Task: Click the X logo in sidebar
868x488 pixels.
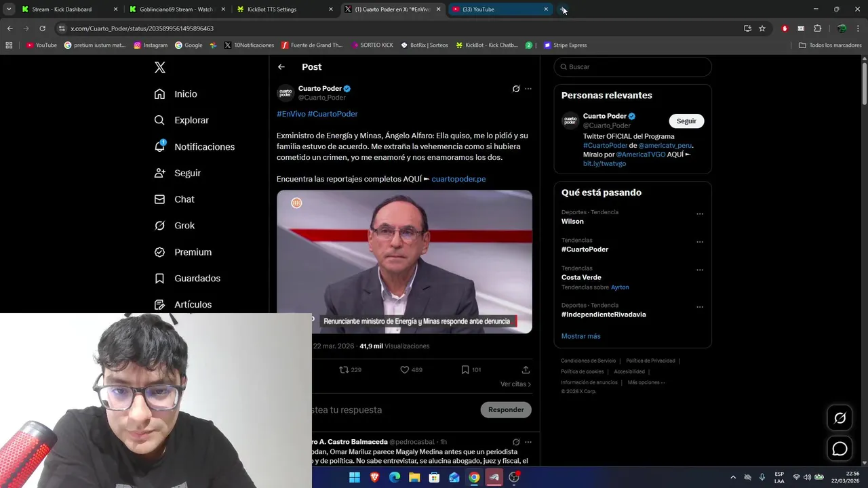Action: coord(160,67)
